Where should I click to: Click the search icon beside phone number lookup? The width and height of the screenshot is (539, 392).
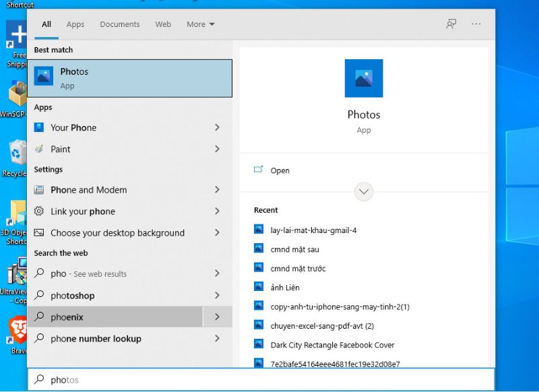39,338
